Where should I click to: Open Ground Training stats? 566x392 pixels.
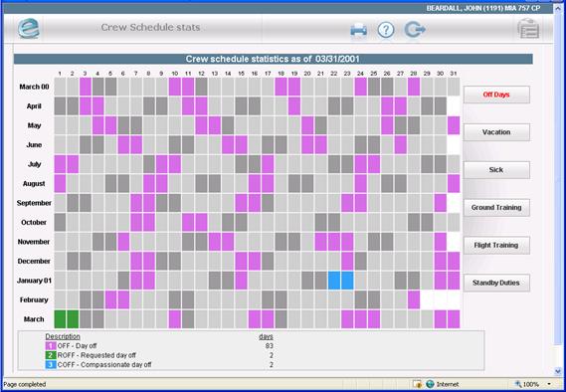[496, 208]
